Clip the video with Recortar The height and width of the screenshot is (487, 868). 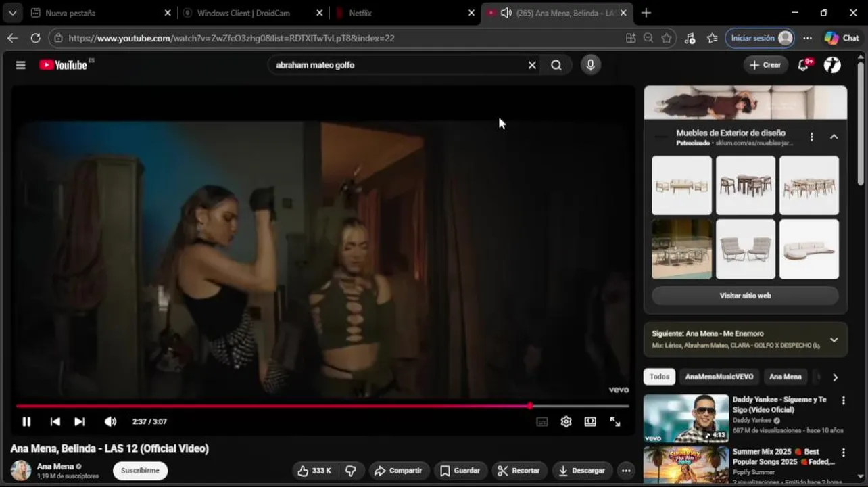click(519, 471)
